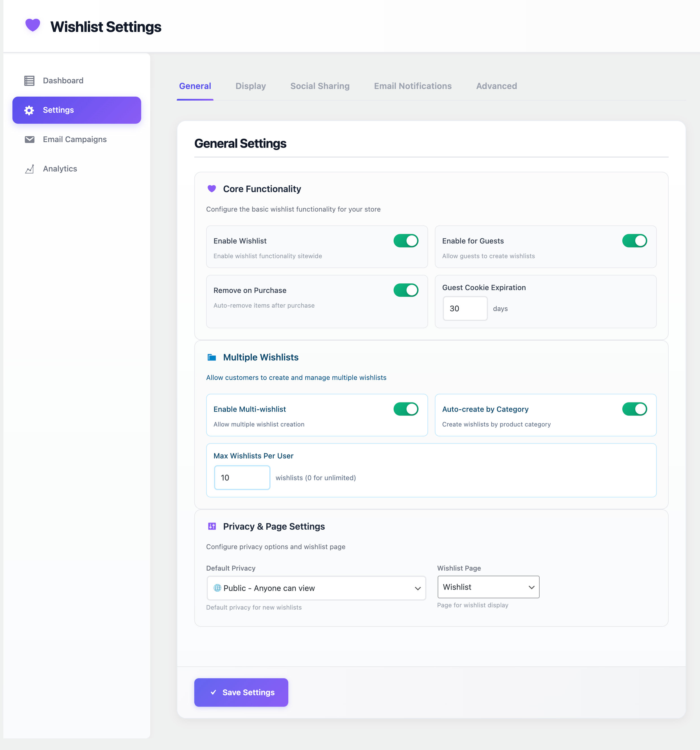Screen dimensions: 700x750
Task: Click the Save Settings button
Action: 241,692
